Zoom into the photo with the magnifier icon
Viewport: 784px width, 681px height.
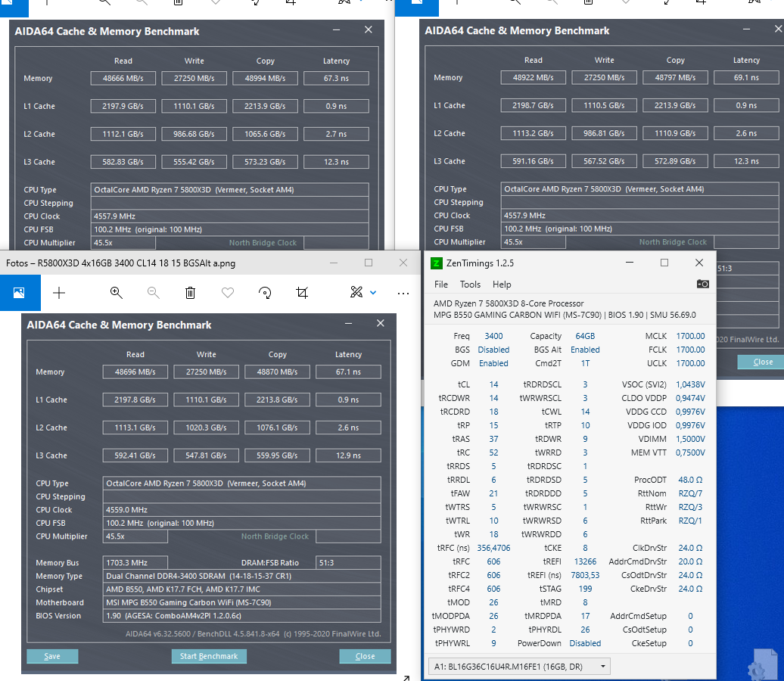click(x=115, y=293)
